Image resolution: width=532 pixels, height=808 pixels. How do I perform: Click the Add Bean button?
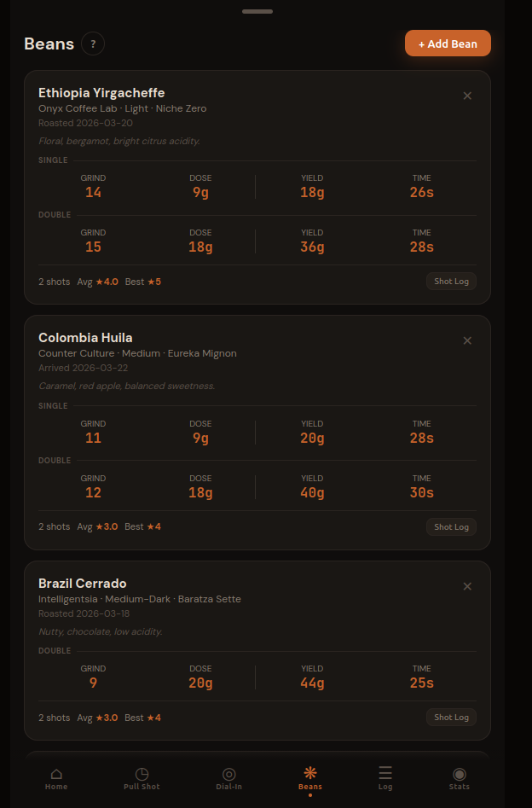448,44
